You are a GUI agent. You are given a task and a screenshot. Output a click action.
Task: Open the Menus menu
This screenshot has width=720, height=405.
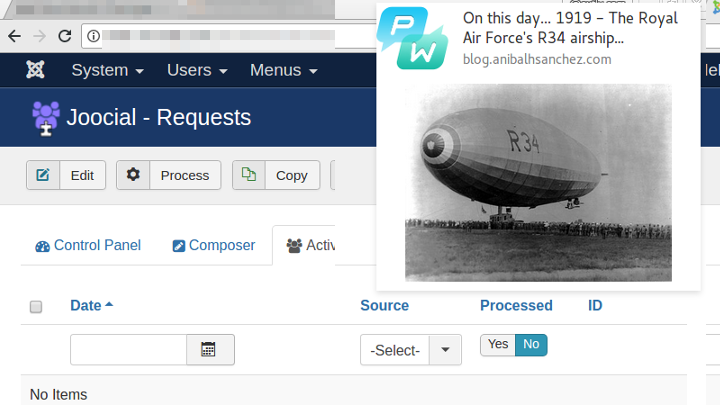pos(283,70)
